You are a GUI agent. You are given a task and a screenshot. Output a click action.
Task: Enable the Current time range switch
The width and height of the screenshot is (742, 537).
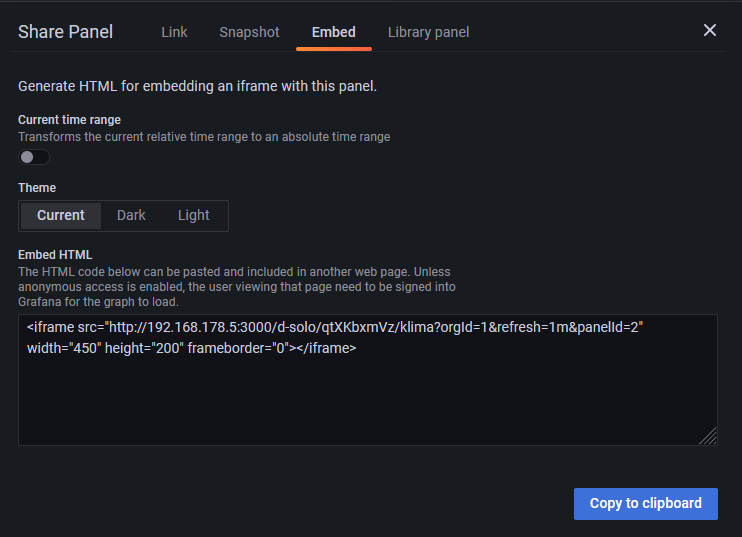[x=34, y=157]
